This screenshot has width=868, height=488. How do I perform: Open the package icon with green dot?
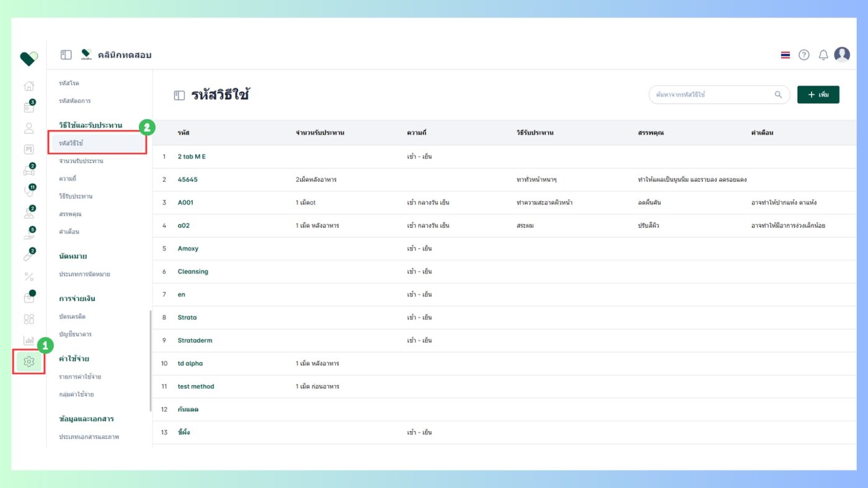click(x=29, y=297)
